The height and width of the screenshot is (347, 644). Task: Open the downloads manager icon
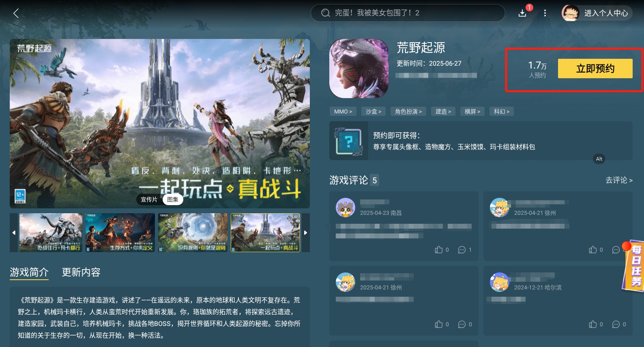[522, 13]
